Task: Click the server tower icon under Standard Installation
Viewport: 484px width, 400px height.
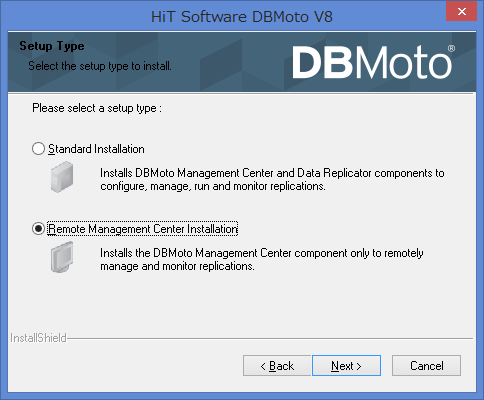Action: [x=62, y=177]
